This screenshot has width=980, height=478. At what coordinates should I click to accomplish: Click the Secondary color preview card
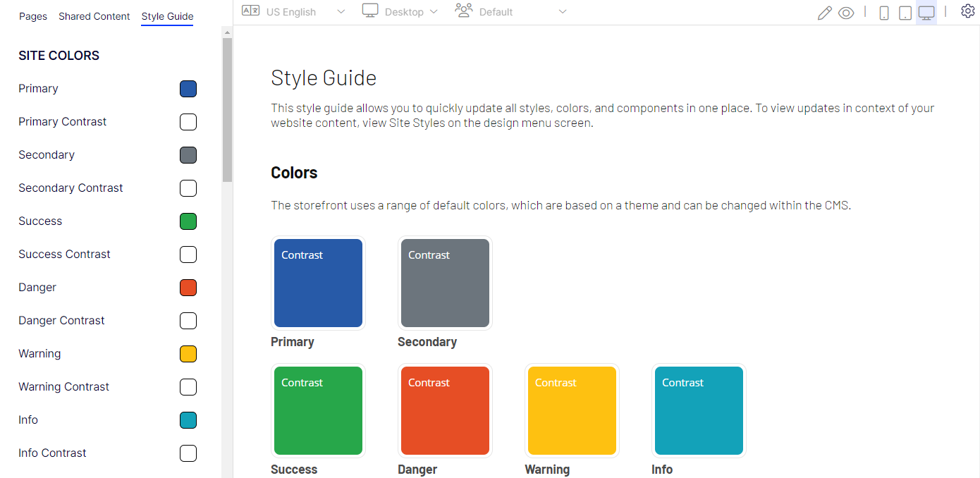coord(445,283)
